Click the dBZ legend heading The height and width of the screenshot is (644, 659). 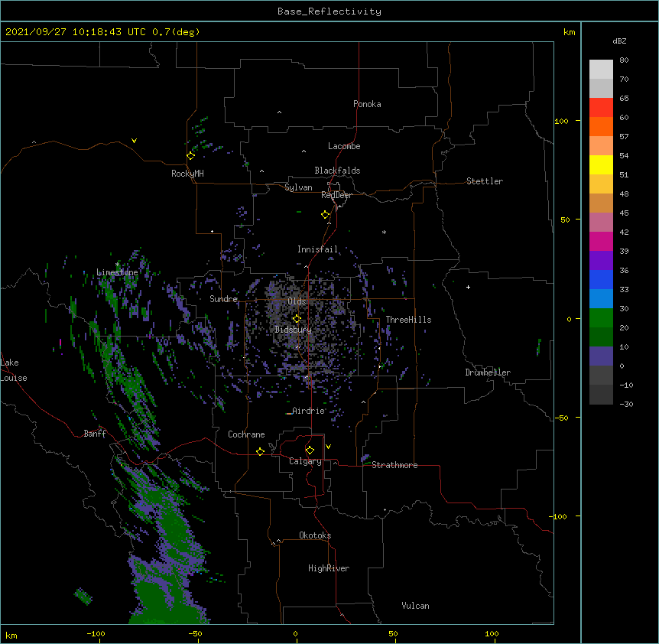[619, 41]
